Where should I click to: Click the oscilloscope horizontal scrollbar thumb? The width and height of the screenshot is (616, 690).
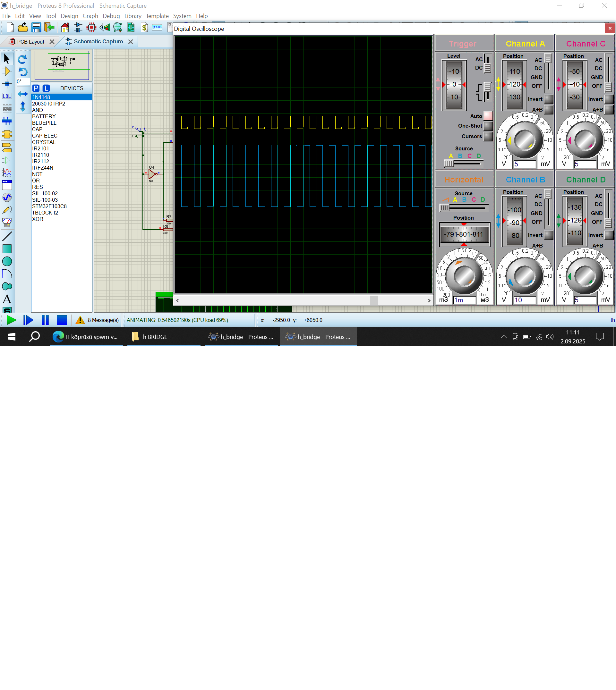click(374, 300)
